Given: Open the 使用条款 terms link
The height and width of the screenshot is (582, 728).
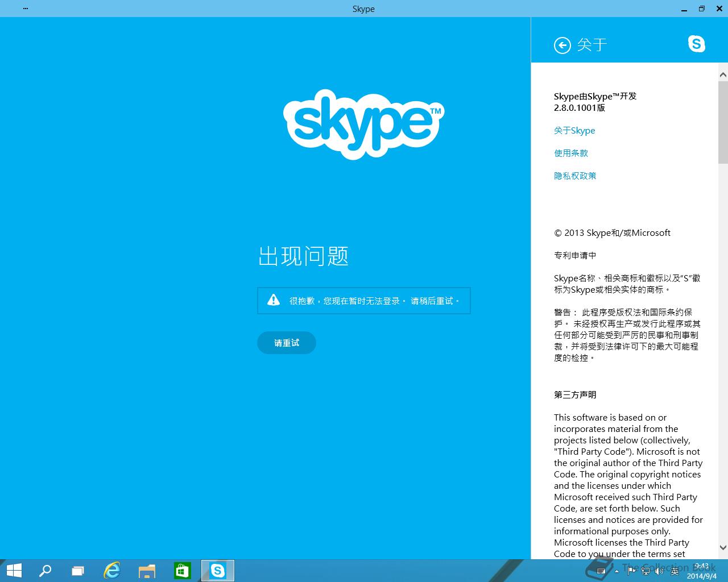Looking at the screenshot, I should click(x=571, y=153).
